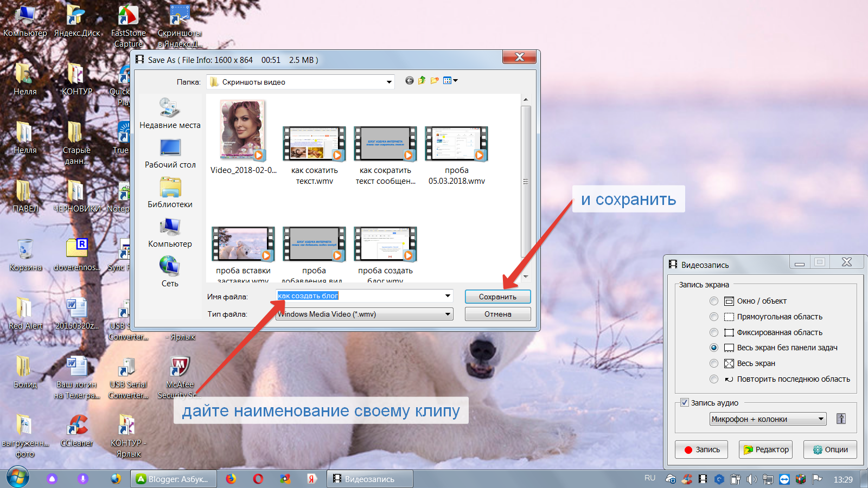Viewport: 868px width, 488px height.
Task: Open the Корзина recycle bin icon
Action: 25,255
